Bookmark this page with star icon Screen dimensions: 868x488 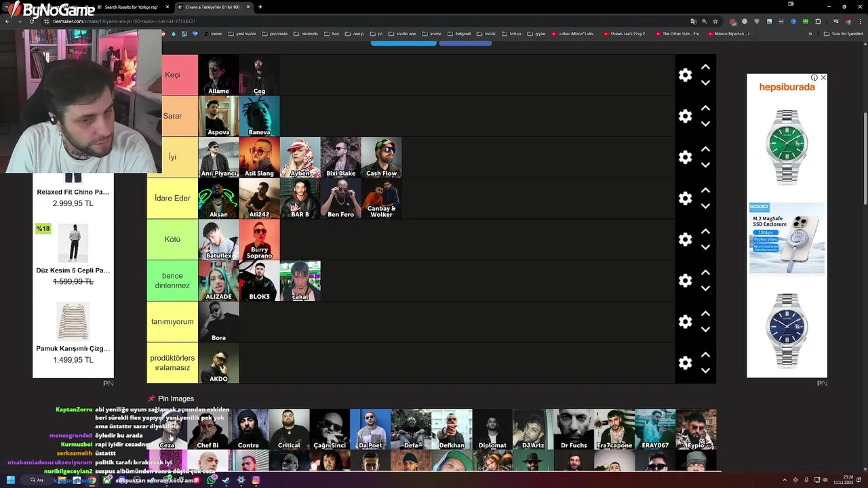[715, 21]
